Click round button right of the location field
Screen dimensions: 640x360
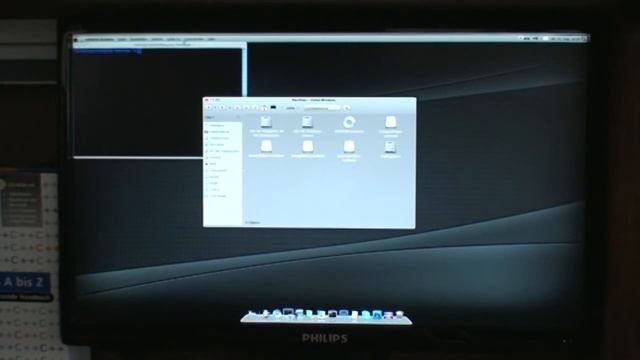[347, 108]
